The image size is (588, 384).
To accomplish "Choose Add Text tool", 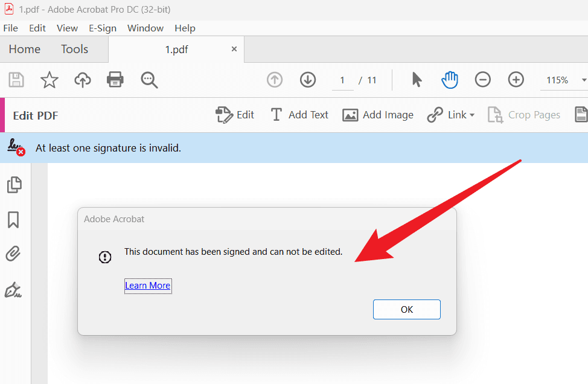I will click(x=299, y=115).
